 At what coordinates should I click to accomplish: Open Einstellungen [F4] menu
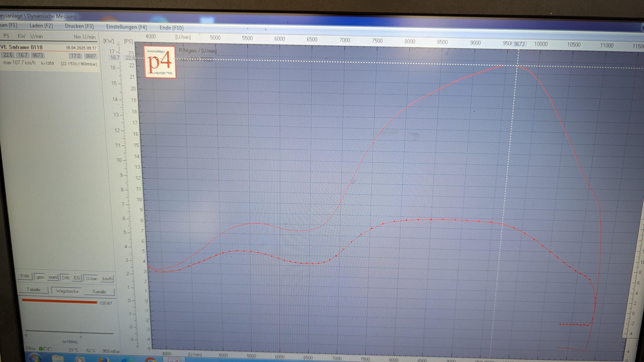coord(126,27)
